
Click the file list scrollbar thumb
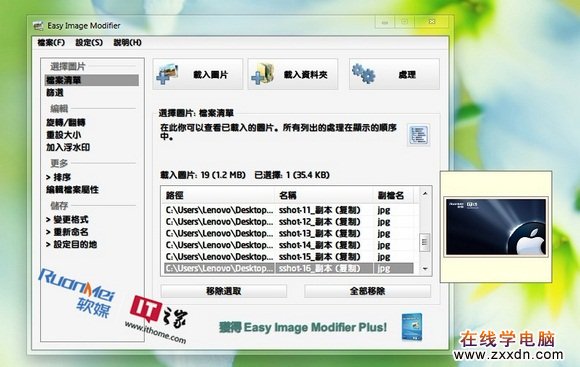point(425,243)
